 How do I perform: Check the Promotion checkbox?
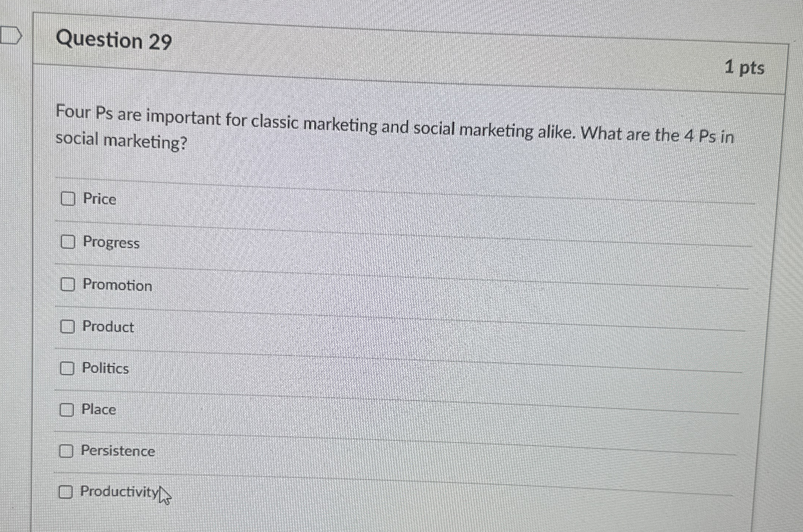tap(68, 284)
